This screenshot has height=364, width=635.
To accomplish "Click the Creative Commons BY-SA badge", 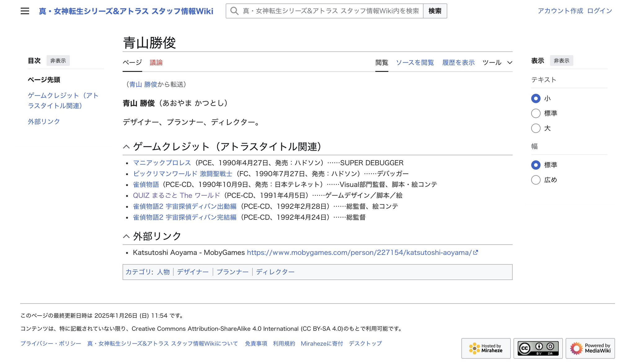I will click(538, 348).
